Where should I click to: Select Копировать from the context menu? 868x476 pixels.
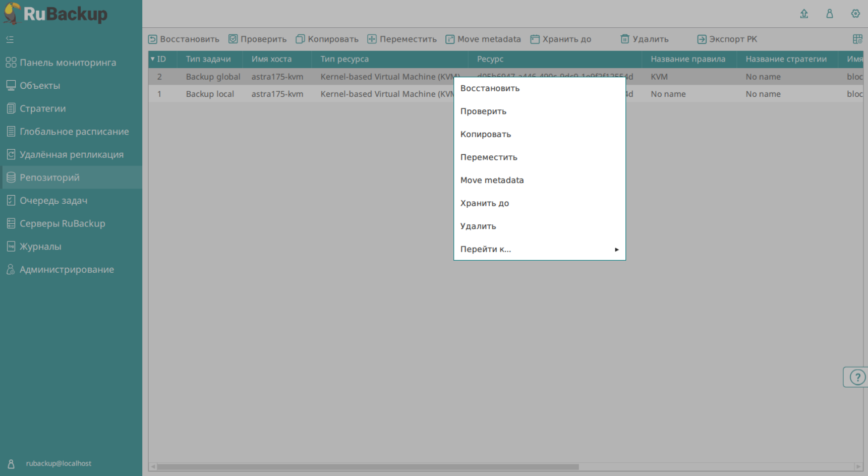[x=485, y=134]
